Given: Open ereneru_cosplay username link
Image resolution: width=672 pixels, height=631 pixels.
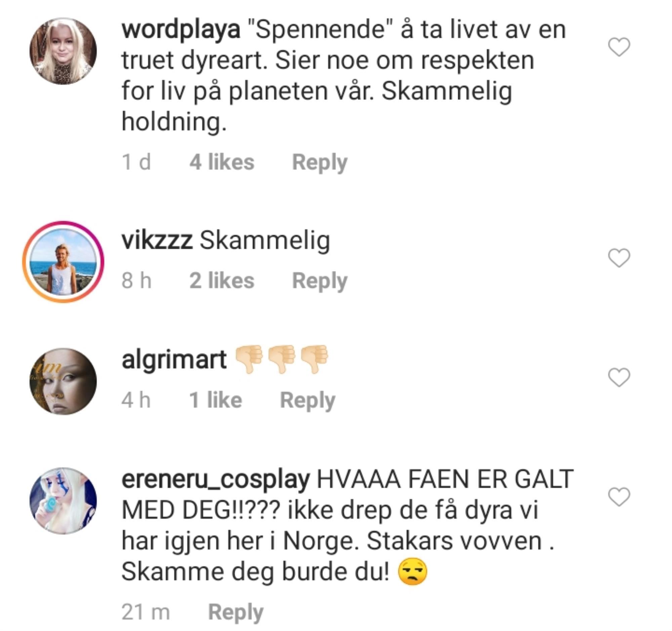Looking at the screenshot, I should pos(215,479).
